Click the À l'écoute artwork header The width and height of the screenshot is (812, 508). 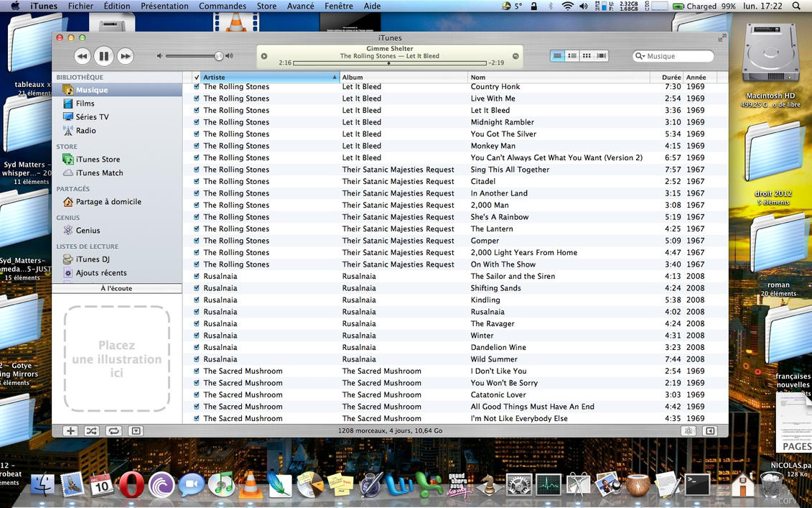pyautogui.click(x=117, y=288)
